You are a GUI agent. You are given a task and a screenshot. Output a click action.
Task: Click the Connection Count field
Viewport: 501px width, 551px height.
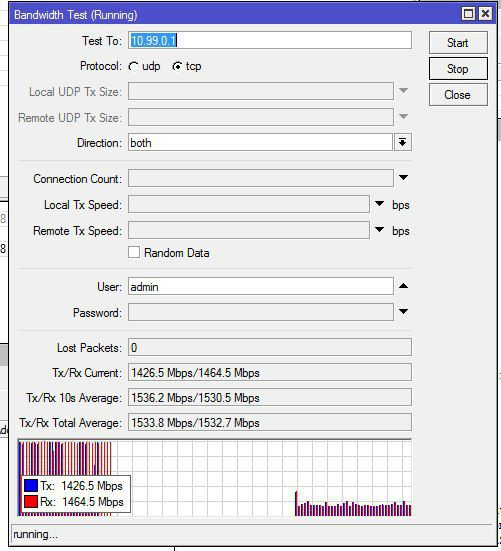tap(261, 178)
